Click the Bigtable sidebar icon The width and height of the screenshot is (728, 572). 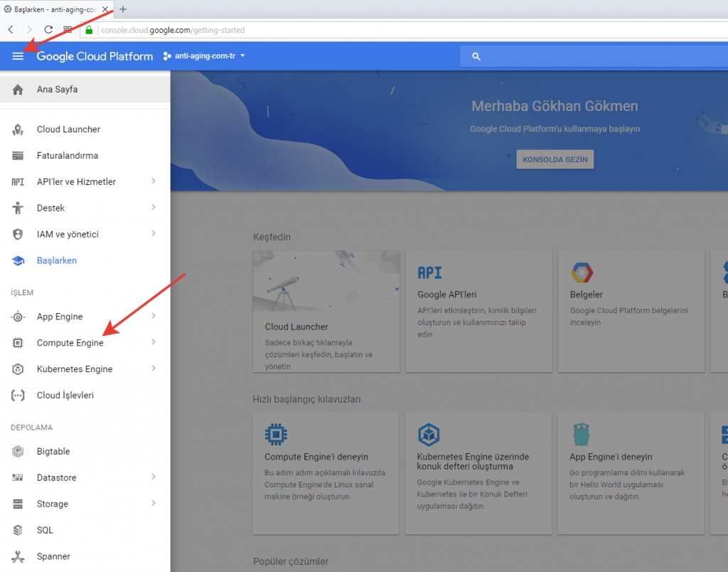tap(18, 452)
